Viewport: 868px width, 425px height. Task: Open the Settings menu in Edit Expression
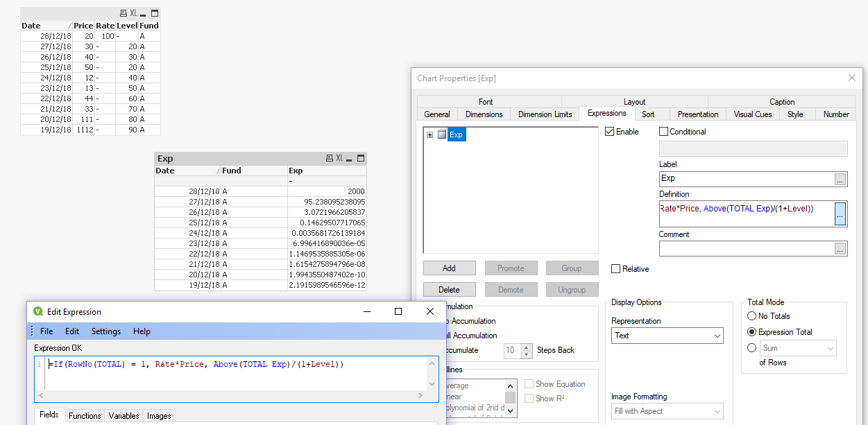tap(105, 331)
